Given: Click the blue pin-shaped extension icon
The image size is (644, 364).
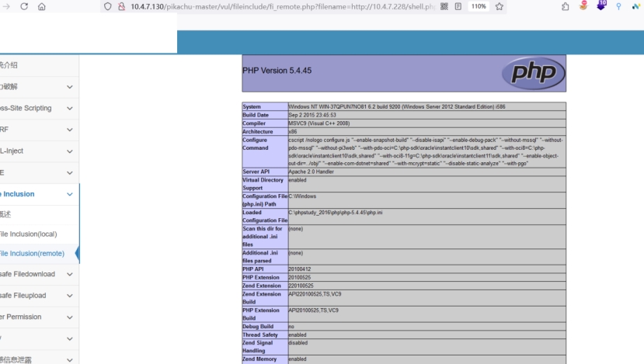Looking at the screenshot, I should click(618, 6).
